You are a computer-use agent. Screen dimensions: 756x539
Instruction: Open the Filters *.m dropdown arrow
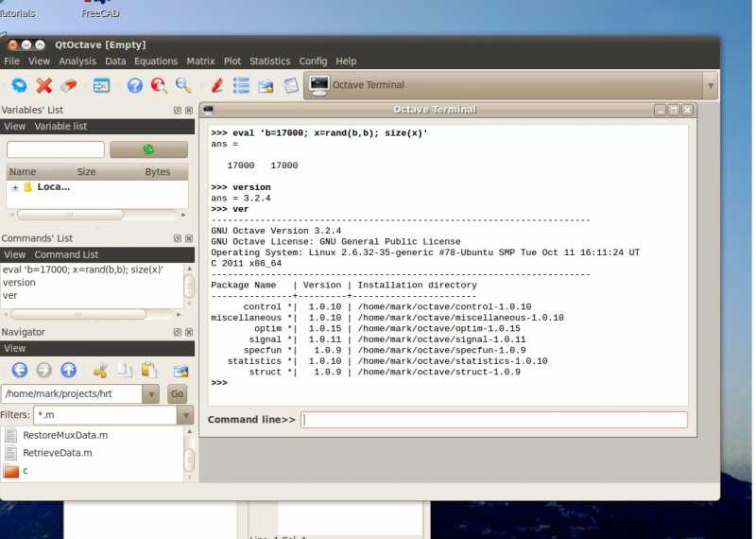(185, 415)
